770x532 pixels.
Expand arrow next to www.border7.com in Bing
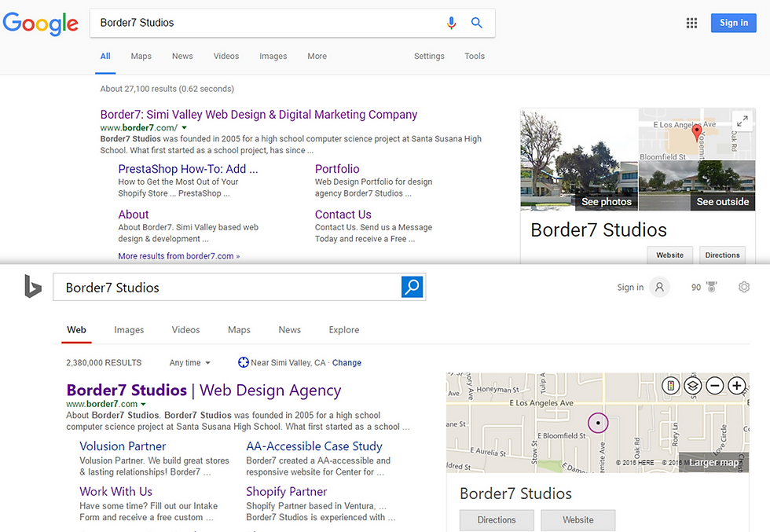pos(143,404)
